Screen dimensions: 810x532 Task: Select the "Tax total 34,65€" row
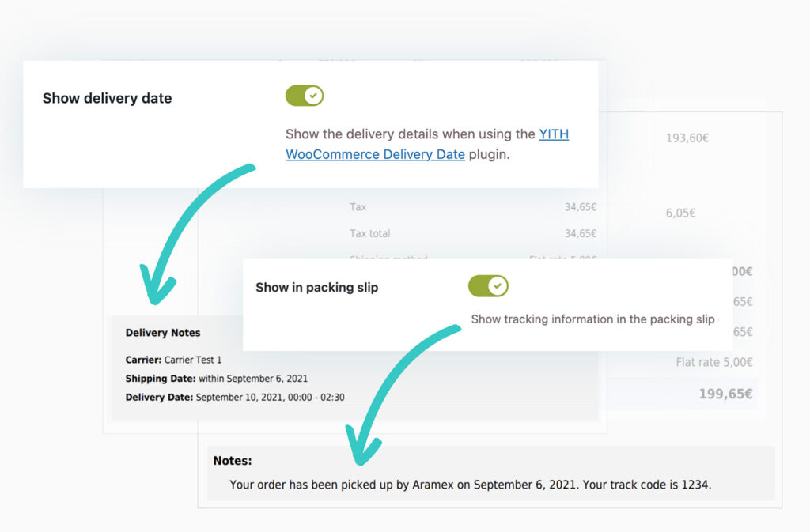[475, 233]
